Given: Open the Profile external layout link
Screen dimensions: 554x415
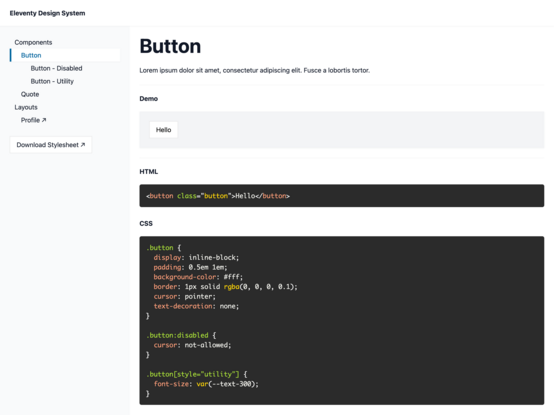Looking at the screenshot, I should (34, 120).
